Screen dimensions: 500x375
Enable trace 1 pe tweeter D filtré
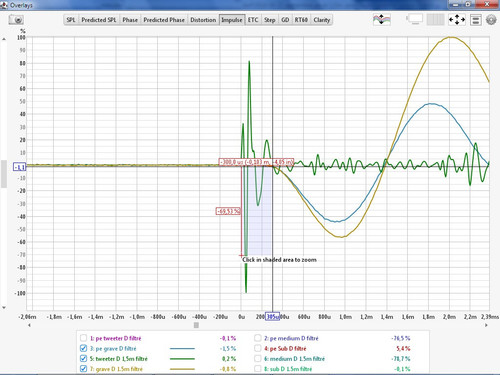(84, 338)
